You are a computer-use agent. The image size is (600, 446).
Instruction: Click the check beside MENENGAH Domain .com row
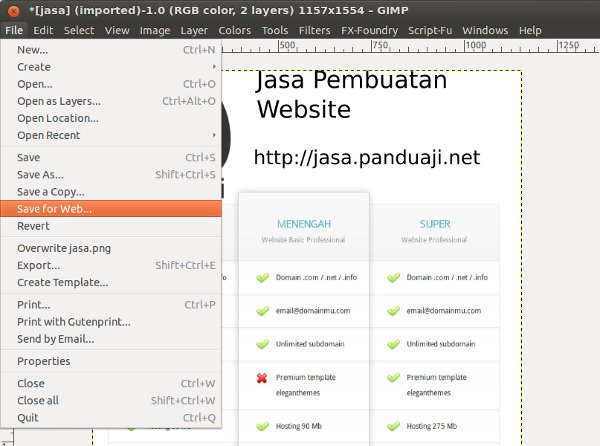coord(262,277)
